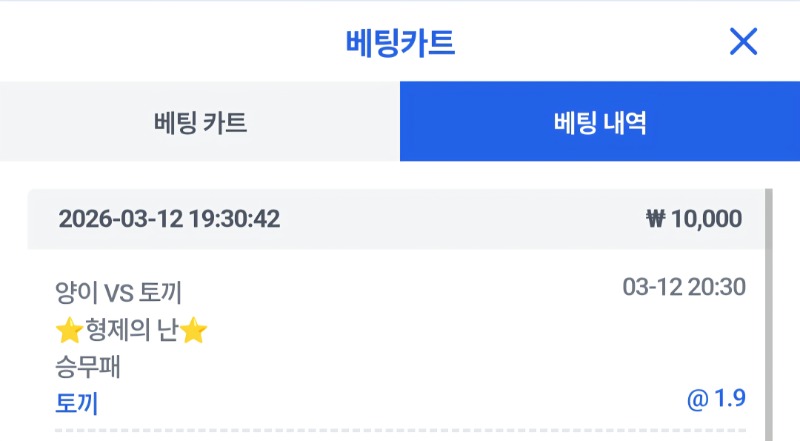Viewport: 800px width, 441px height.
Task: Click the star icon before 형제의 난
Action: [x=68, y=330]
